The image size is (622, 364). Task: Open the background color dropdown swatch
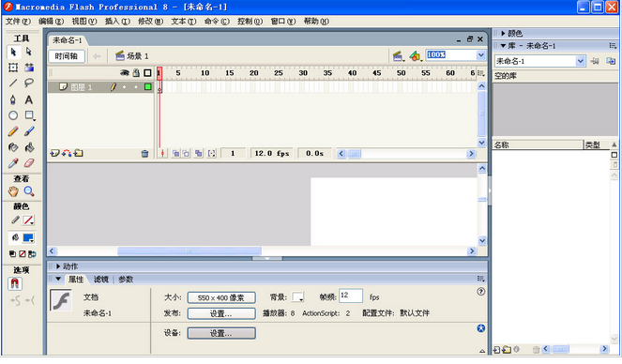click(x=297, y=297)
